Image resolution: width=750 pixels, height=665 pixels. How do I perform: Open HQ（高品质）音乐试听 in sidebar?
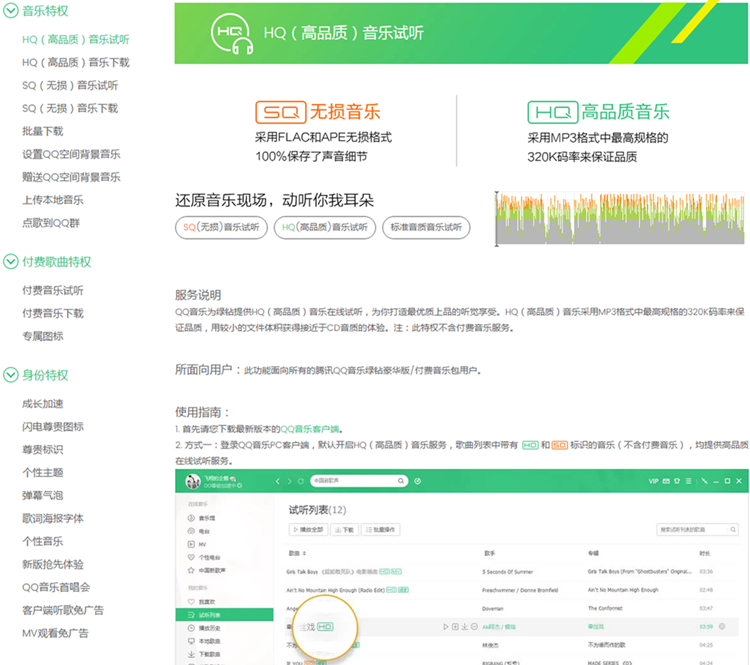(x=76, y=39)
